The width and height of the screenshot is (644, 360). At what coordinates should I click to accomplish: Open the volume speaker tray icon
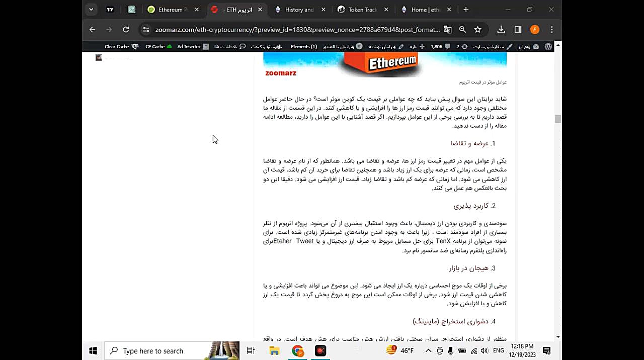tap(484, 351)
